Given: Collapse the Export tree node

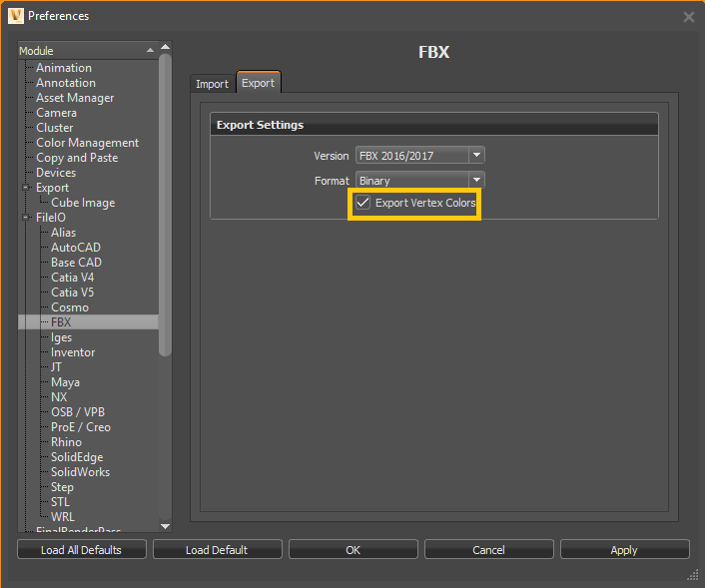Looking at the screenshot, I should 26,188.
